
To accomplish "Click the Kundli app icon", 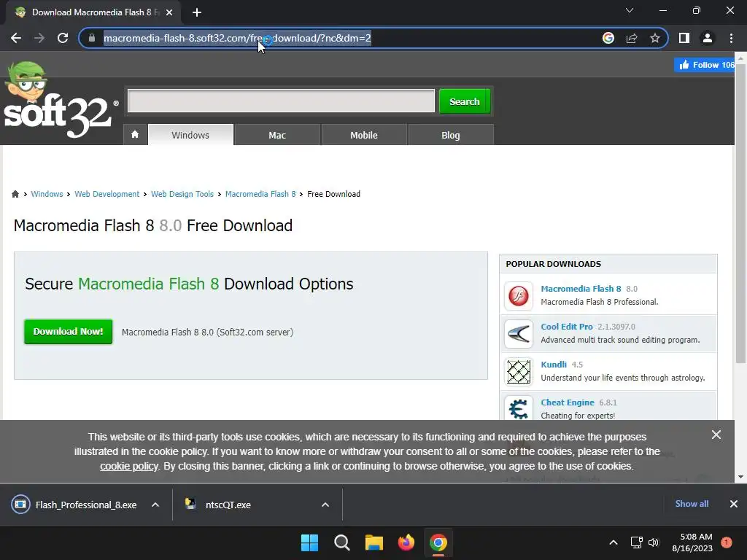I will [x=519, y=371].
